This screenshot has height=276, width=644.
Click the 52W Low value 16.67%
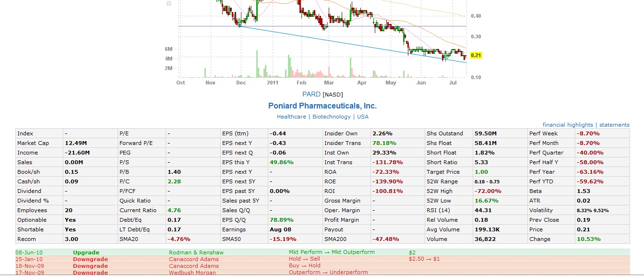pos(486,201)
